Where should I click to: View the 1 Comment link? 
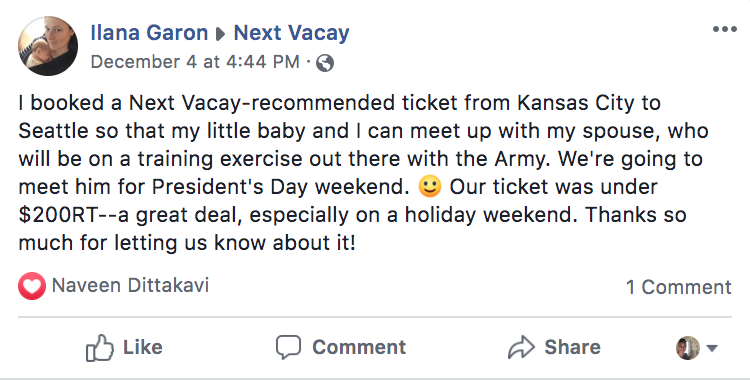679,287
